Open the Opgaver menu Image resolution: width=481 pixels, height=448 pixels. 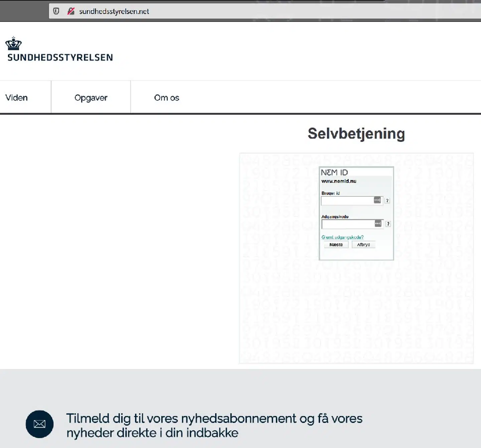91,98
